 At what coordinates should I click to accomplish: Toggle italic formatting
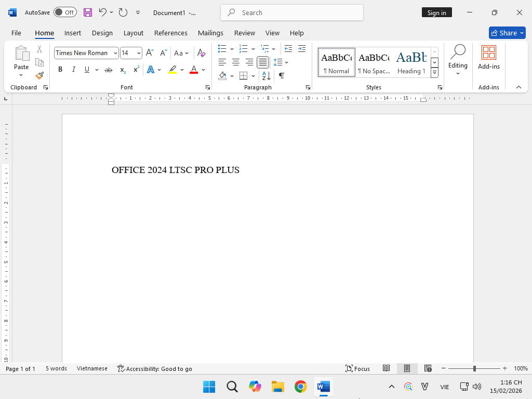[x=73, y=70]
